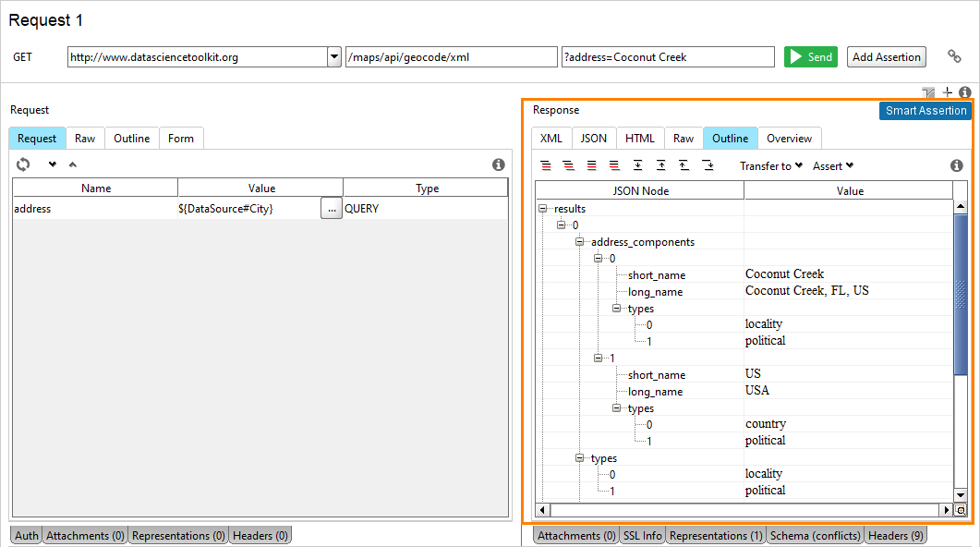Click the link icon next to Add Assertion
This screenshot has width=980, height=547.
[x=954, y=56]
